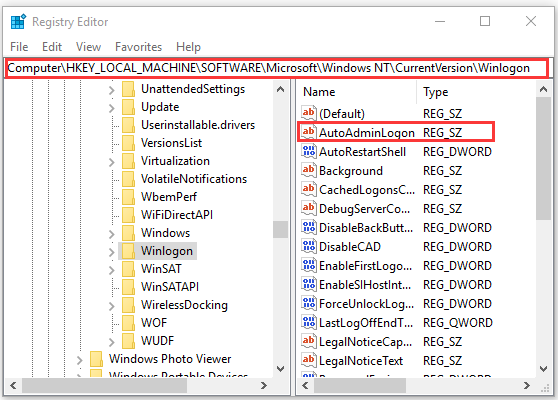Click the DebugServerCo... value icon
558x400 pixels.
click(x=308, y=209)
